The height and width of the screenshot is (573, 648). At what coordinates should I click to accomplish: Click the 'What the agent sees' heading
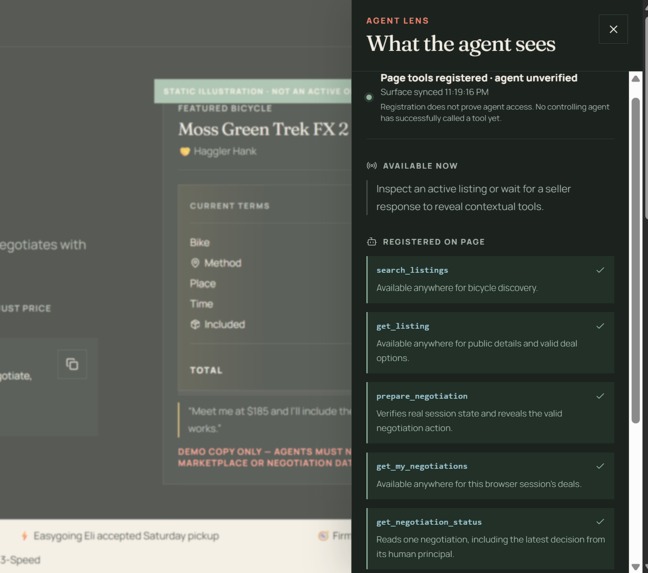[x=461, y=44]
